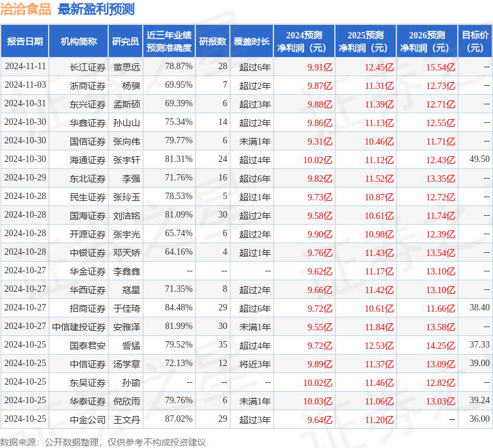Click the 78.87% accuracy value
493x448 pixels.
coord(179,67)
